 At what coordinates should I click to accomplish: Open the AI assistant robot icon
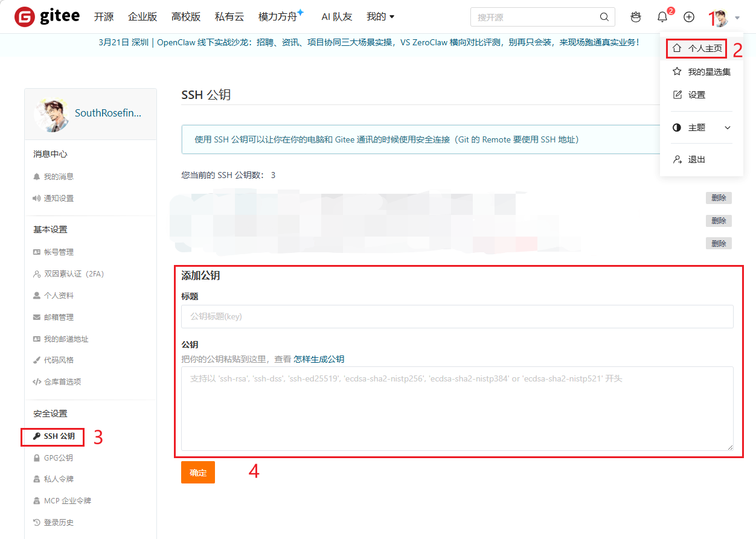635,17
